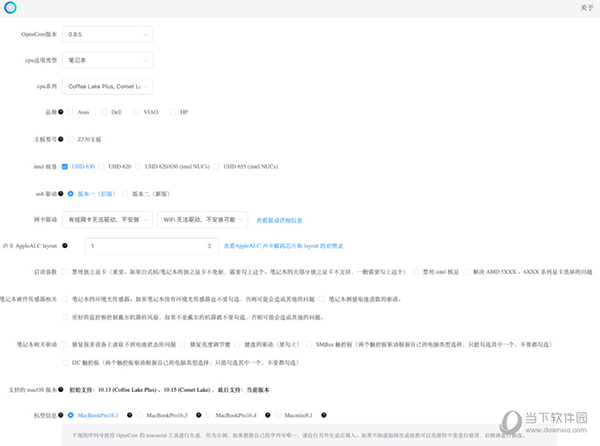This screenshot has height=446, width=600.
Task: Open the 有线网卡无法驱动 dropdown
Action: coord(108,220)
